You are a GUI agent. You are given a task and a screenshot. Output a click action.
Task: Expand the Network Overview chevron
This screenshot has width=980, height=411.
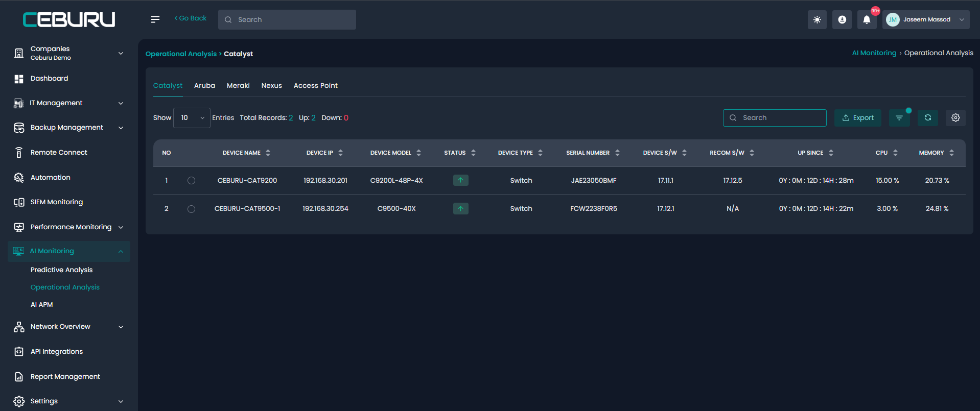(x=121, y=327)
